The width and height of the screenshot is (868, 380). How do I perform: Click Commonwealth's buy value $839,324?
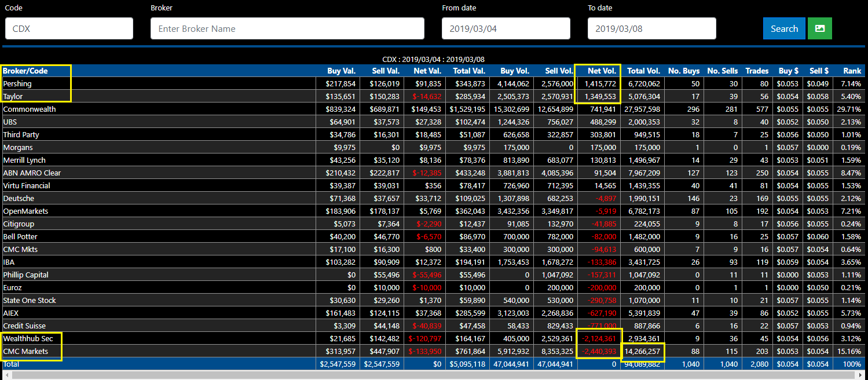[x=340, y=109]
